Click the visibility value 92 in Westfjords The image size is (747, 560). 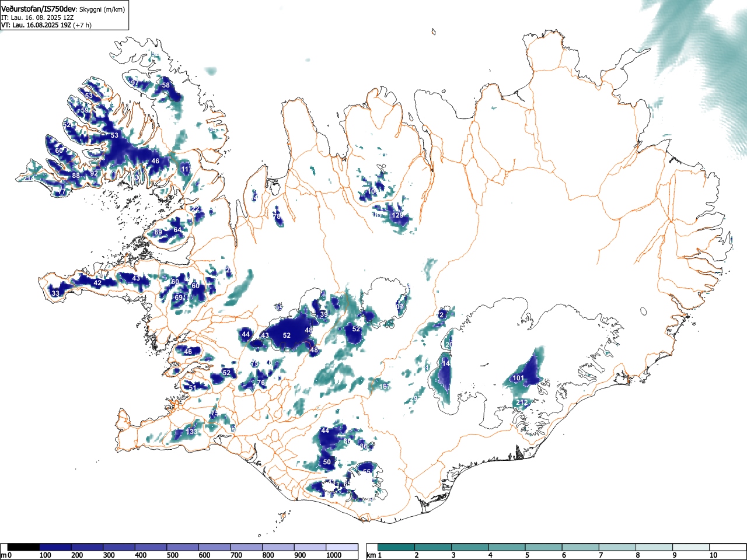(94, 173)
